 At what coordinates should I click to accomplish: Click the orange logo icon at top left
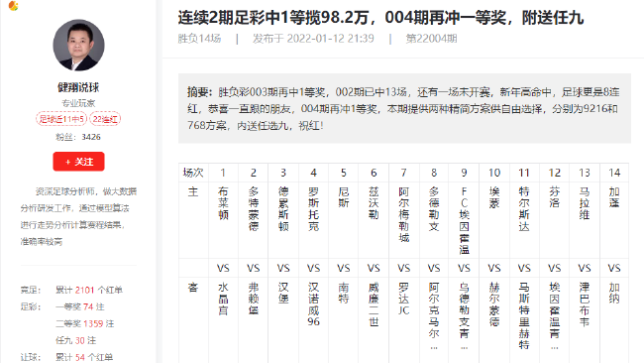tap(13, 6)
